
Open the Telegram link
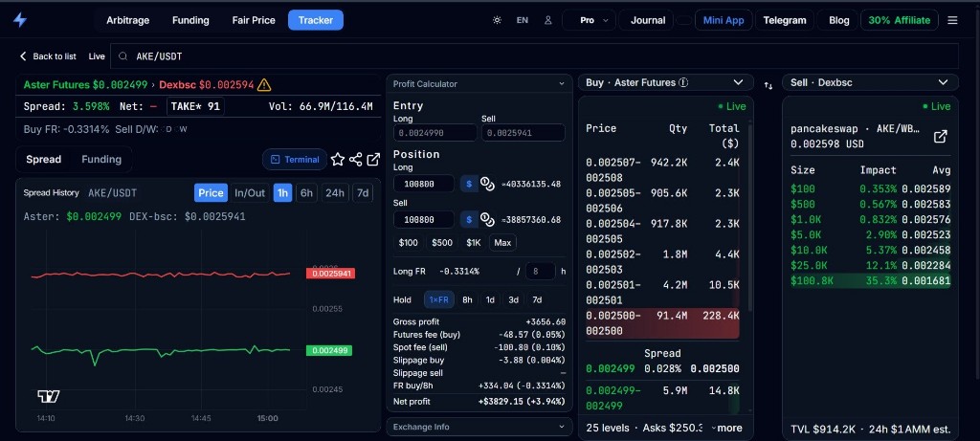tap(785, 20)
